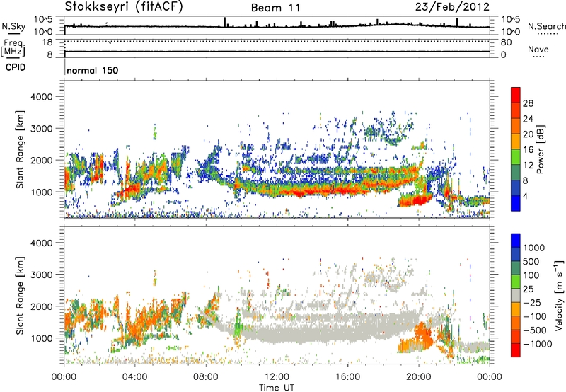Click the Time UT axis title
566x392 pixels.
tap(277, 388)
